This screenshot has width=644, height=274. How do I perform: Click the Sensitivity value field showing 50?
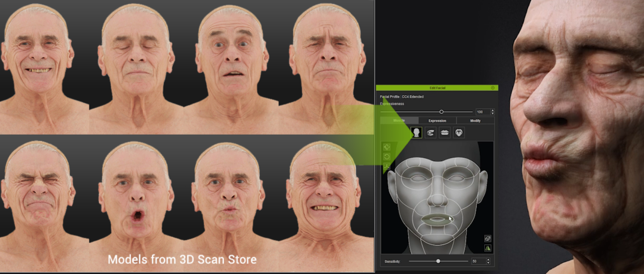click(478, 261)
